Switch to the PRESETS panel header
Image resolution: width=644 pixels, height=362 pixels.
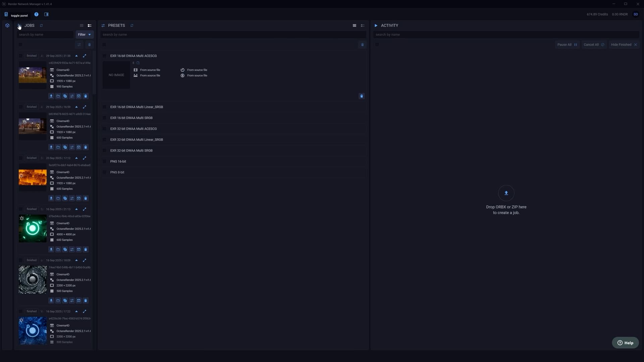point(116,25)
